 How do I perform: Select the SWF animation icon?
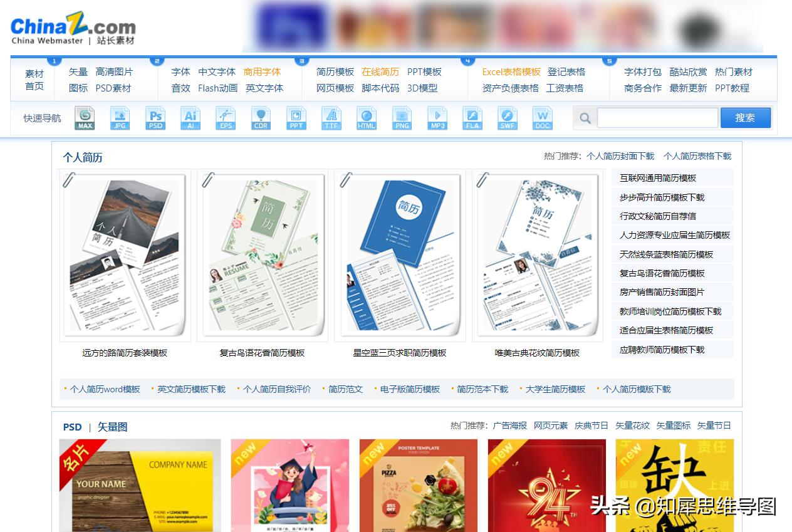[x=507, y=118]
